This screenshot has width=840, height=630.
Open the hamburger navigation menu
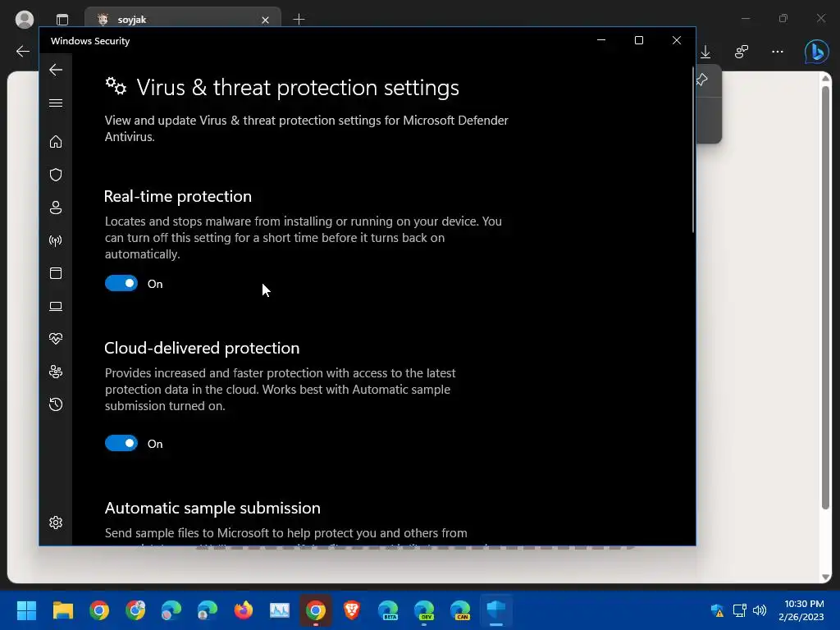point(56,103)
